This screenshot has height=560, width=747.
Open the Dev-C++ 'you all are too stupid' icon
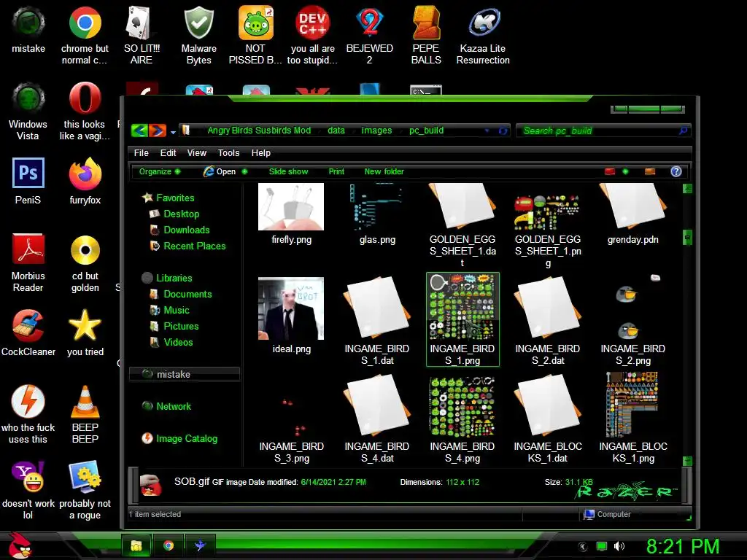(312, 34)
